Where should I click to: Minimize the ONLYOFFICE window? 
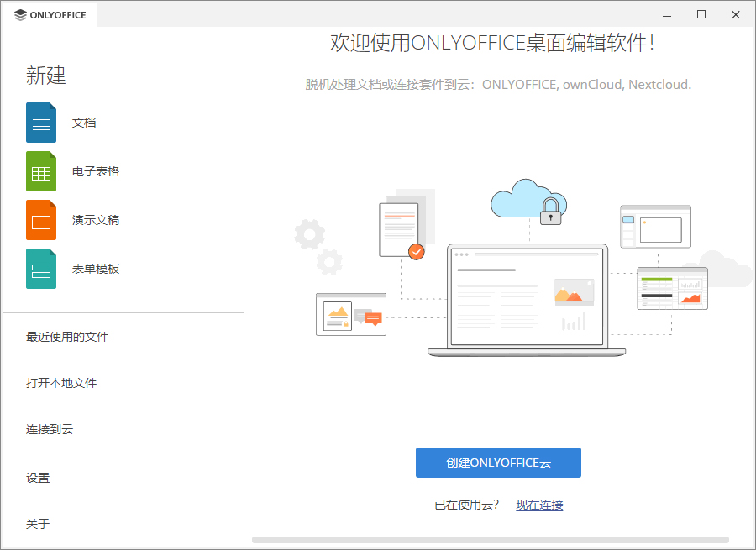point(666,14)
